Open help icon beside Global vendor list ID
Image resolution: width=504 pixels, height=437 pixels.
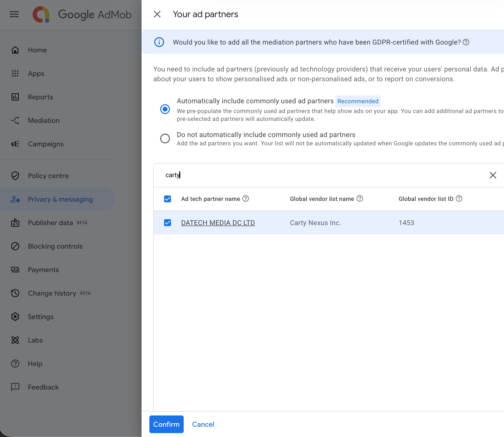(x=459, y=198)
